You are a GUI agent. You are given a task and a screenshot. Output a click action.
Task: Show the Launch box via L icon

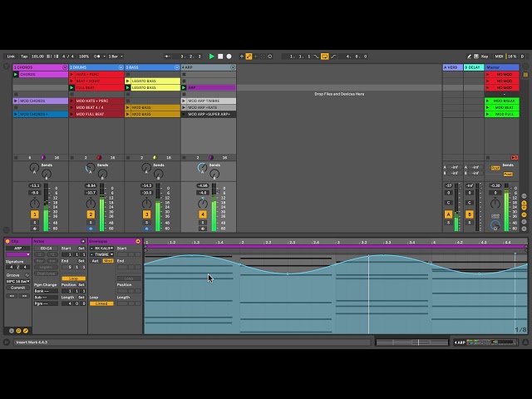[x=12, y=331]
